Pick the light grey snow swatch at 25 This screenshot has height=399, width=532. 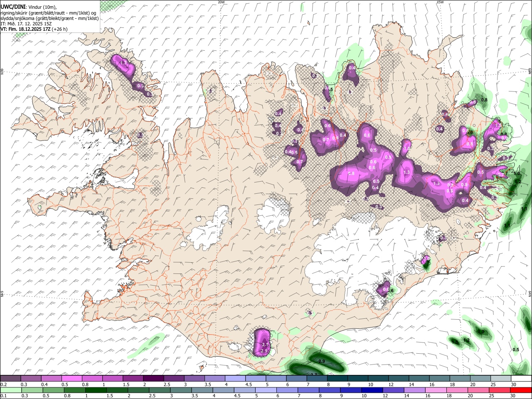click(x=500, y=378)
